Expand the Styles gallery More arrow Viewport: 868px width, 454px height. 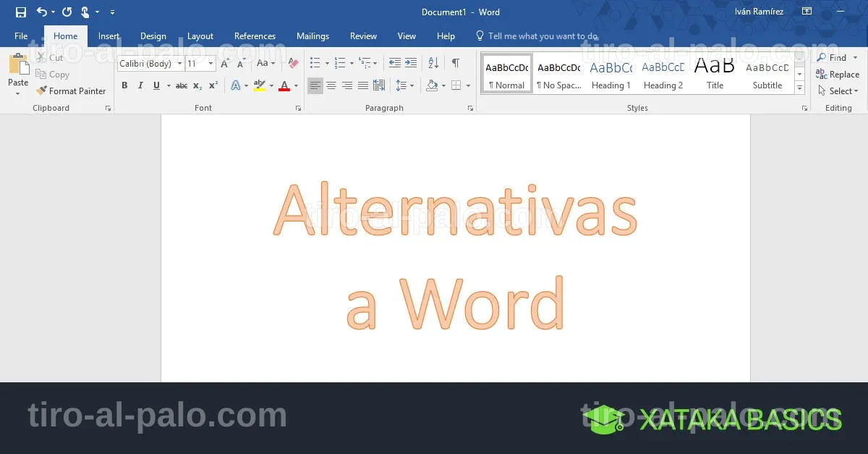800,88
